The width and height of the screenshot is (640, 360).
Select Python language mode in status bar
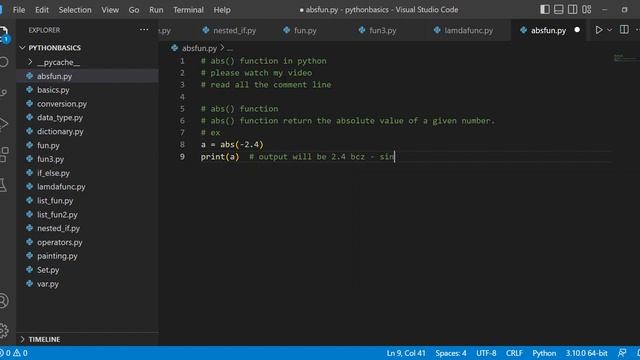[544, 353]
